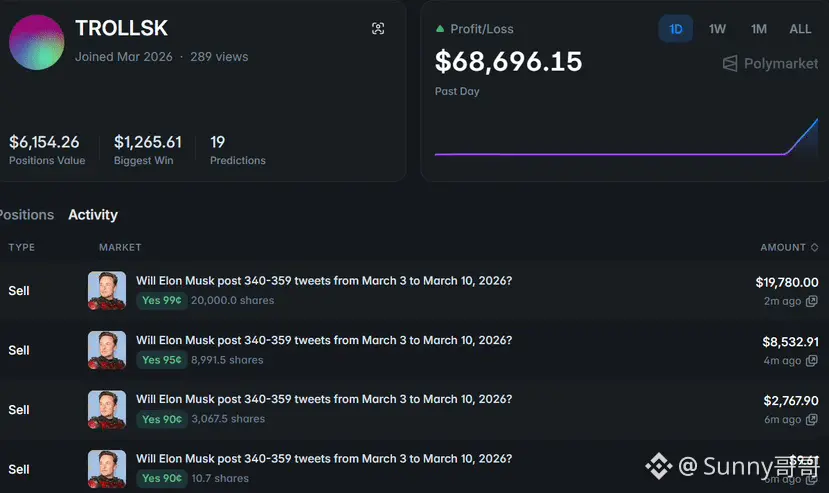The width and height of the screenshot is (829, 493).
Task: Click the 19 predictions count
Action: point(217,142)
